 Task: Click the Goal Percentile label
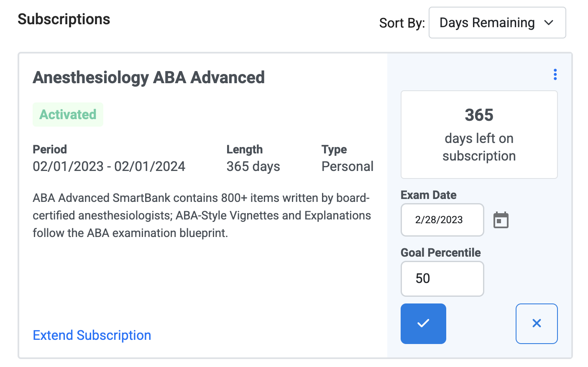441,252
